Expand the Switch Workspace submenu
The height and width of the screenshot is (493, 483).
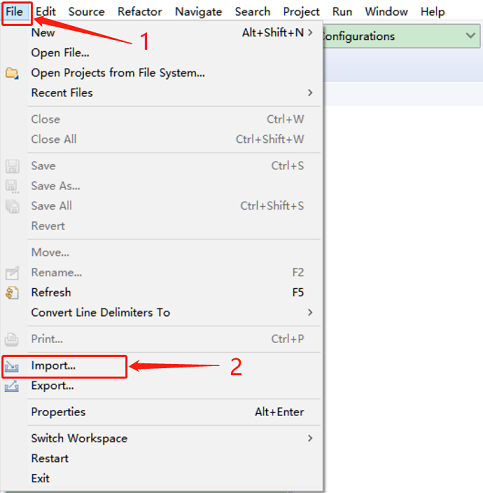pyautogui.click(x=310, y=438)
